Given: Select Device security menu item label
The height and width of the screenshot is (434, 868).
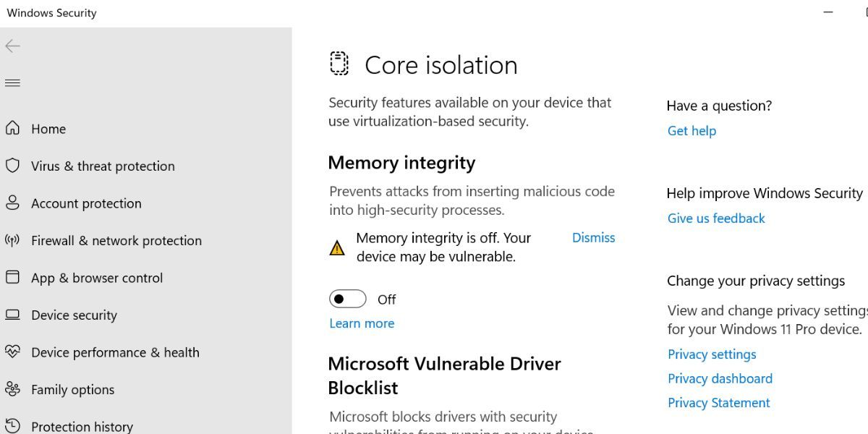Looking at the screenshot, I should pyautogui.click(x=74, y=315).
